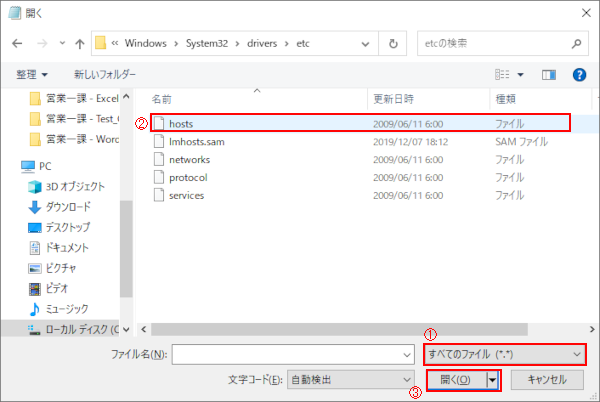This screenshot has width=600, height=402.
Task: Open 3D オブジェクト in the sidebar
Action: pyautogui.click(x=67, y=187)
